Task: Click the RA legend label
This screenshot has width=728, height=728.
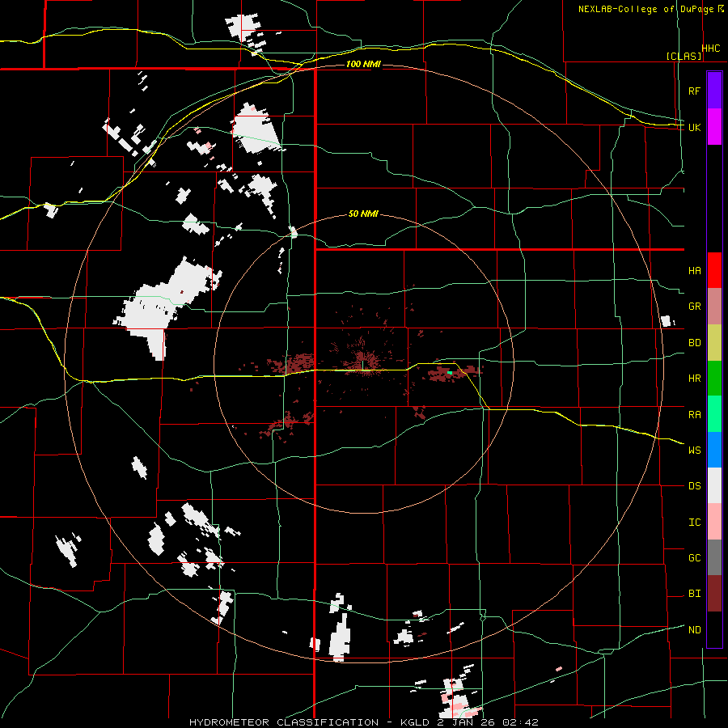Action: 694,414
